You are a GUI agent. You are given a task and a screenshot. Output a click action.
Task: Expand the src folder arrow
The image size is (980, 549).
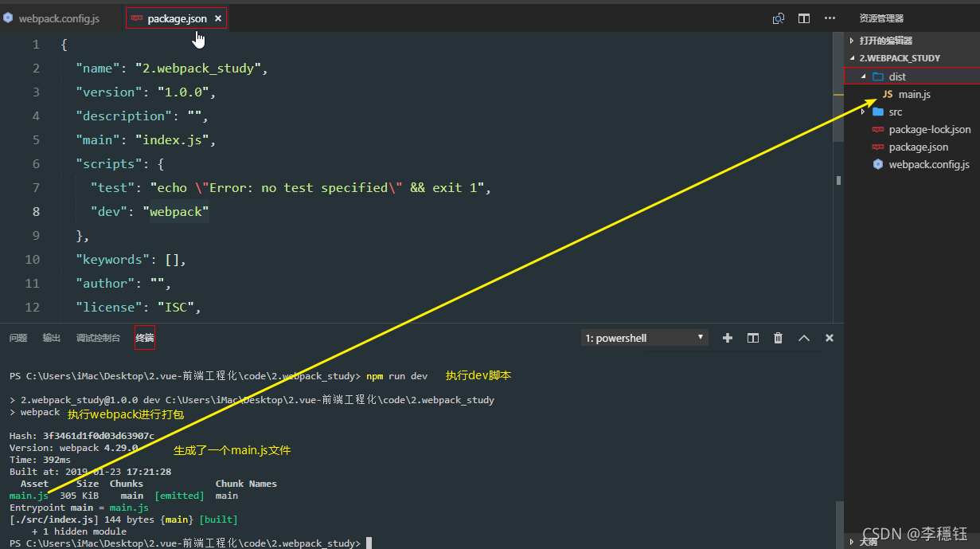click(863, 112)
